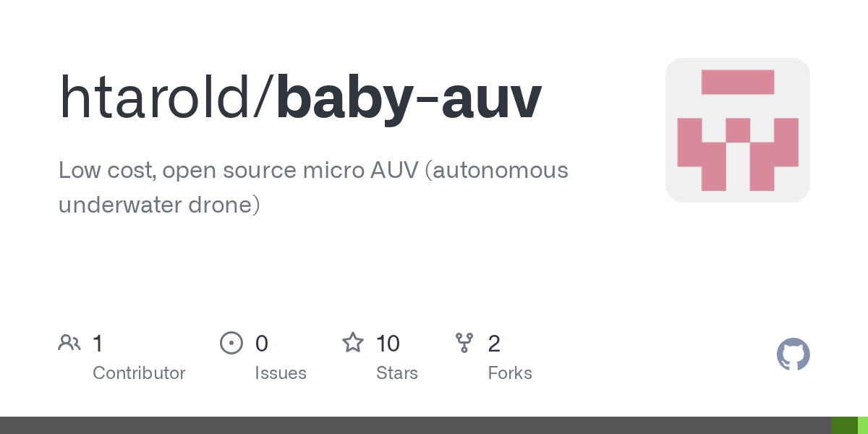
Task: Open the pink identicon avatar image
Action: pos(737,130)
